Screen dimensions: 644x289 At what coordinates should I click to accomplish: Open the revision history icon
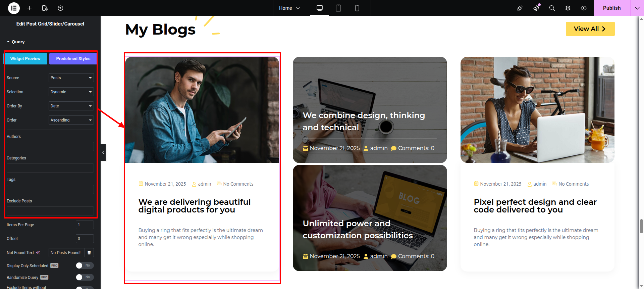(x=60, y=8)
